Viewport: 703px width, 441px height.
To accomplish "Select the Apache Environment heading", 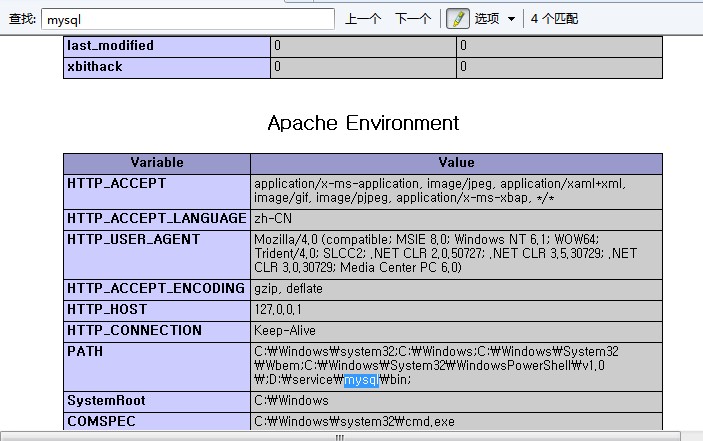I will point(363,123).
